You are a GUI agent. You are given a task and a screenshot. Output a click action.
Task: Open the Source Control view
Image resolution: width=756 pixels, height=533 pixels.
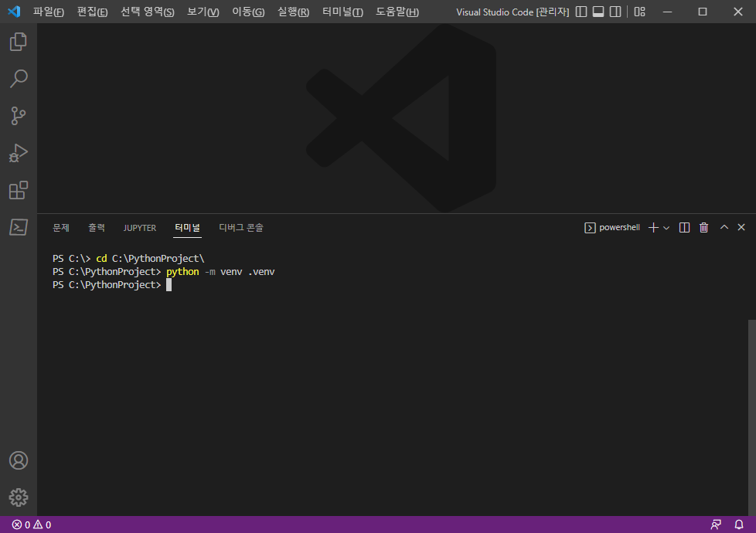tap(19, 116)
